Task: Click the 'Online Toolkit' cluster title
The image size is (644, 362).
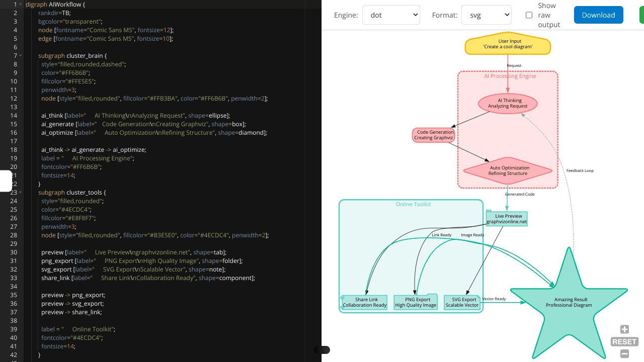Action: 414,204
